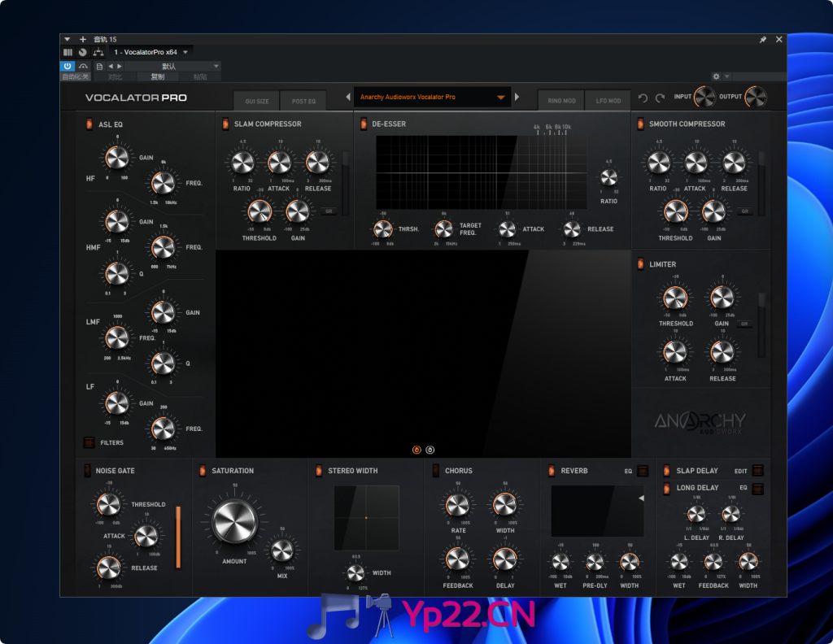This screenshot has width=833, height=644.
Task: Click Smooth Compressor GR indicator
Action: click(745, 211)
